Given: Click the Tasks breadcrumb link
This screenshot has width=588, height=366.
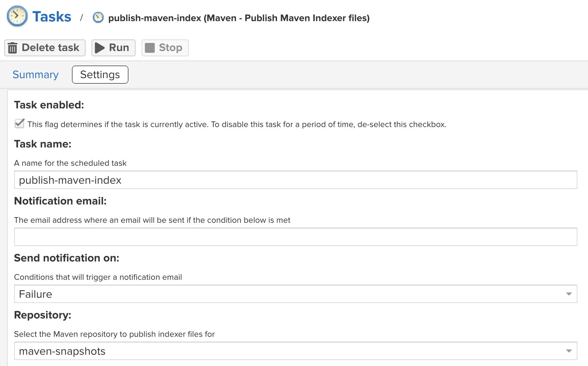Looking at the screenshot, I should pyautogui.click(x=52, y=17).
